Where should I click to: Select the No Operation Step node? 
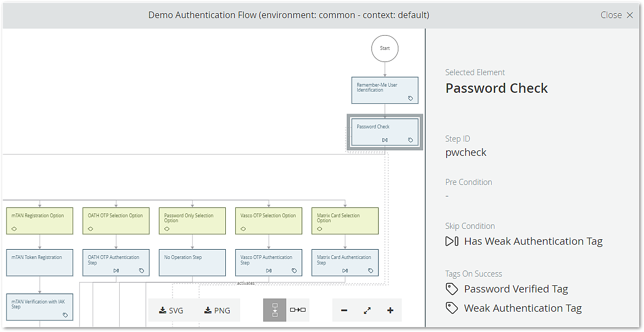coord(192,263)
